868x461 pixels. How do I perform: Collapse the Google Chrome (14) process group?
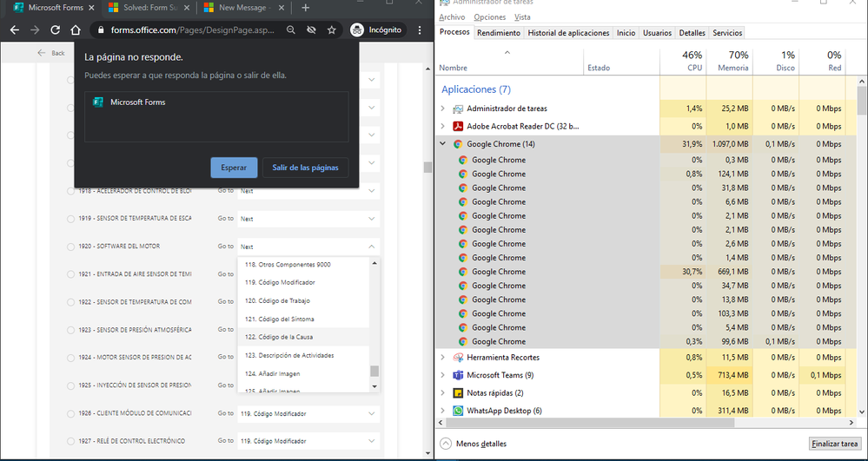(x=442, y=144)
